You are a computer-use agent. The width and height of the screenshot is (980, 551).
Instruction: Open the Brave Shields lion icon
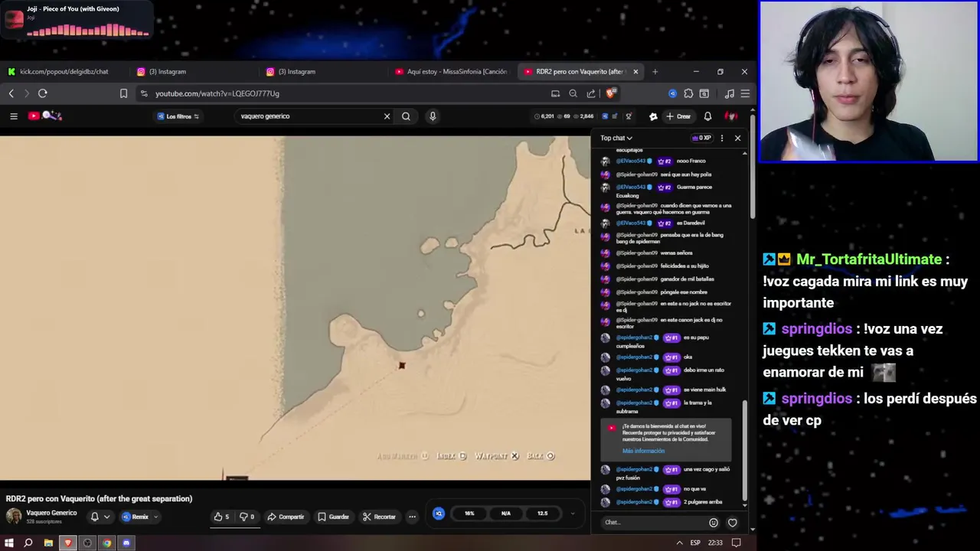coord(611,93)
